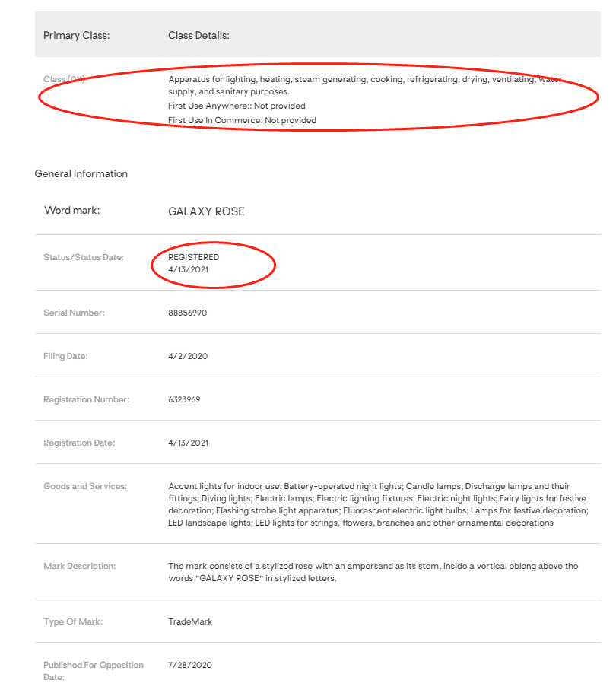This screenshot has height=693, width=616.
Task: Click the Goods and Services label
Action: 85,486
